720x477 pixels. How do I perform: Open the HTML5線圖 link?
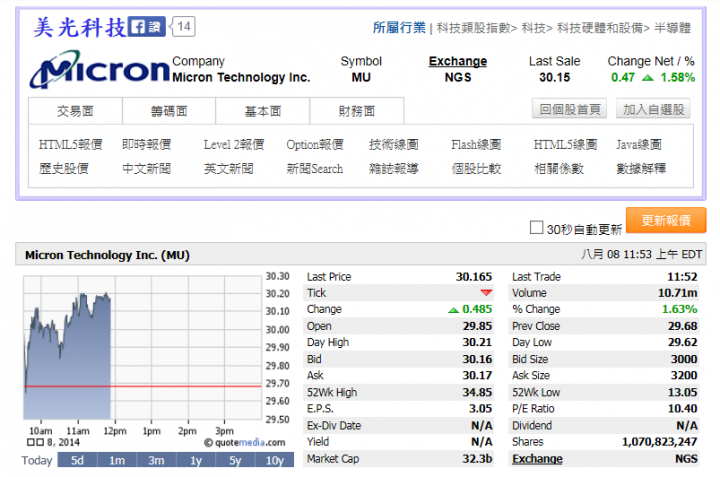coord(565,145)
